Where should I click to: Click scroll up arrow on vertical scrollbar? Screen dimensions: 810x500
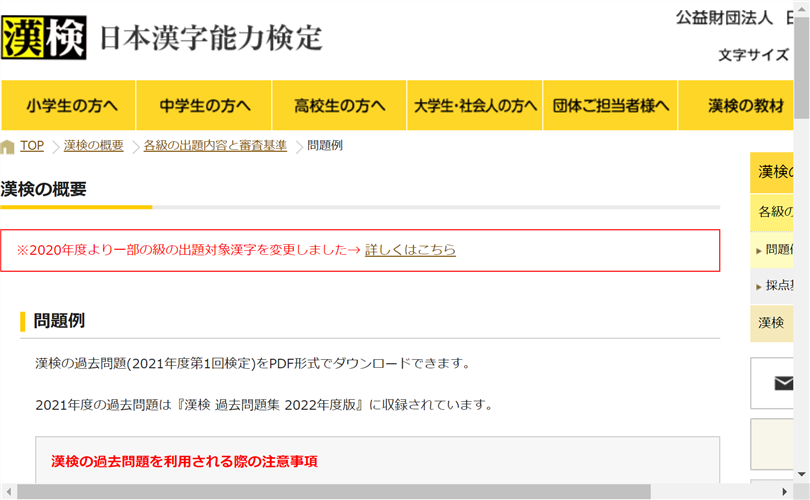point(802,7)
